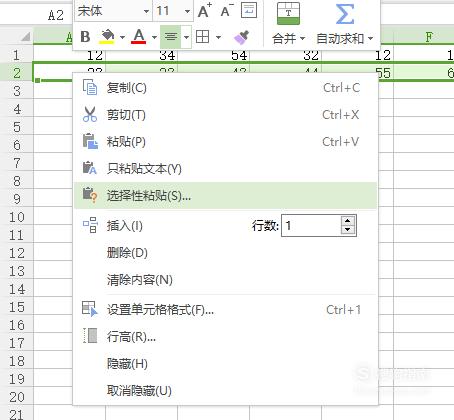
Task: Click the clipboard icon beside 粘贴(P)
Action: tap(90, 141)
